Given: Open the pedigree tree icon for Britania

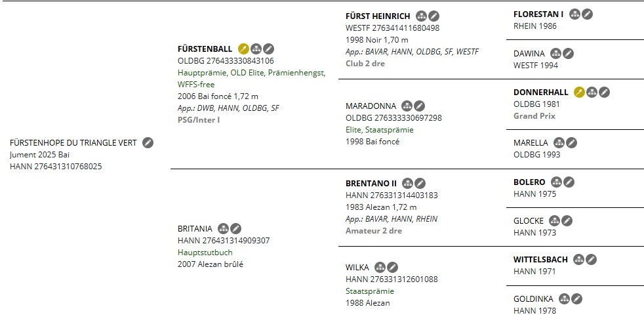Looking at the screenshot, I should [x=223, y=228].
